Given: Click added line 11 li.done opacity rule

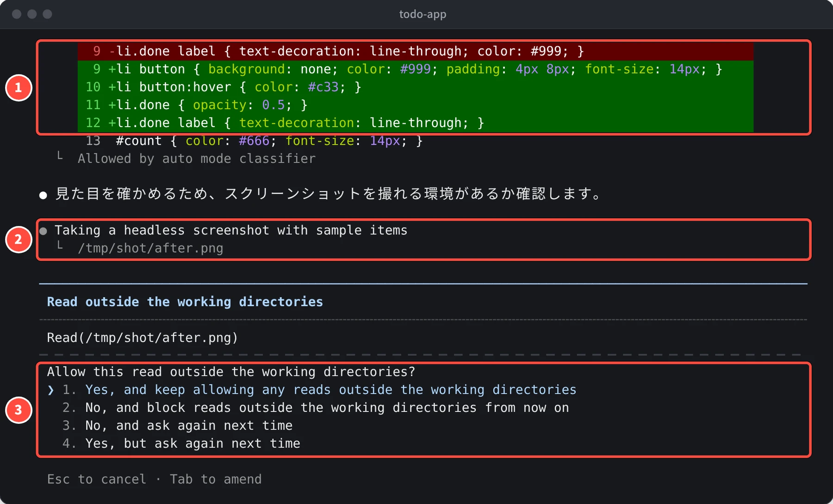Looking at the screenshot, I should (415, 105).
